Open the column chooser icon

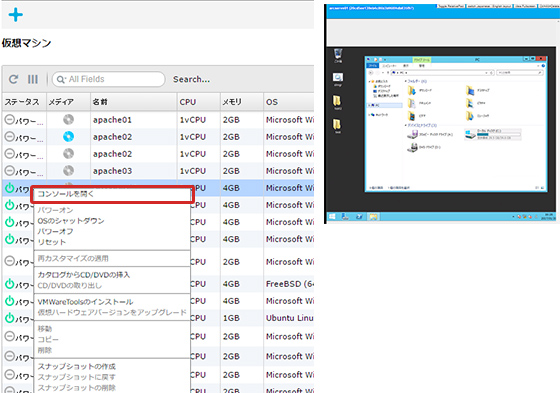coord(33,79)
